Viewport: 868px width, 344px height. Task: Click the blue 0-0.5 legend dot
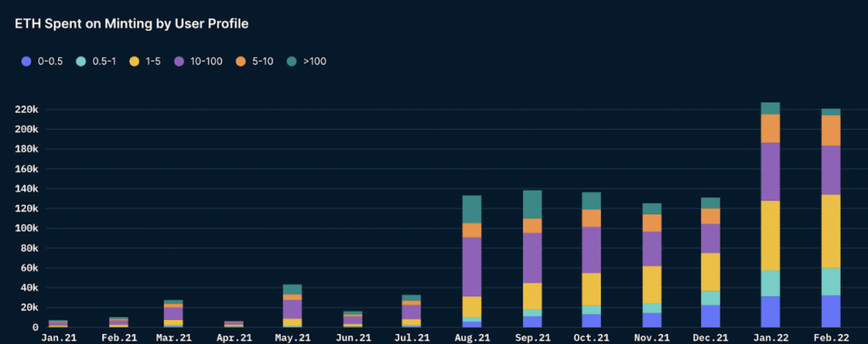point(26,61)
